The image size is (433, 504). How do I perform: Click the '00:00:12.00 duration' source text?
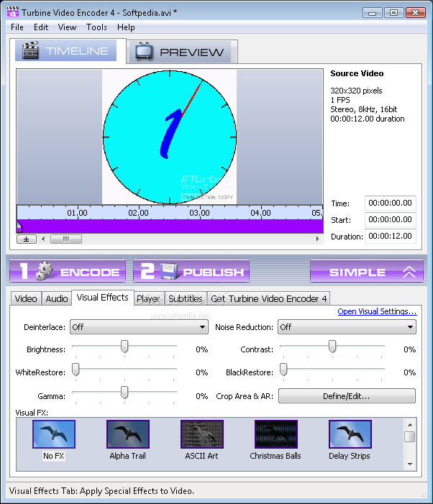coord(368,119)
